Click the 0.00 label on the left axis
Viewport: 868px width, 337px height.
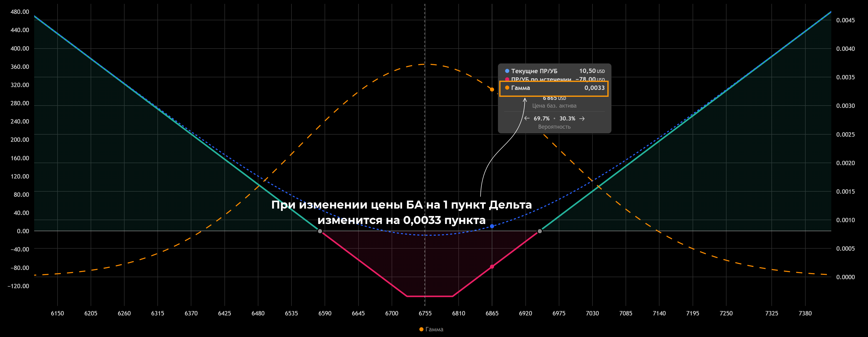23,231
